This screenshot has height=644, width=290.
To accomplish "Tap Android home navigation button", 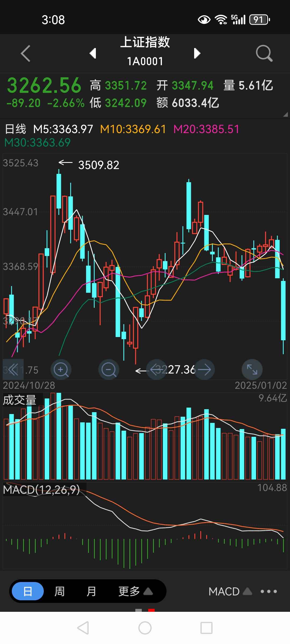I will (x=145, y=628).
